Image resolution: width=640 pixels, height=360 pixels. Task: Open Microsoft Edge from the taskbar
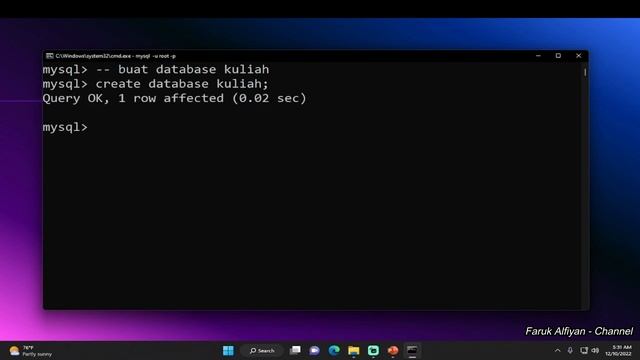pos(334,351)
